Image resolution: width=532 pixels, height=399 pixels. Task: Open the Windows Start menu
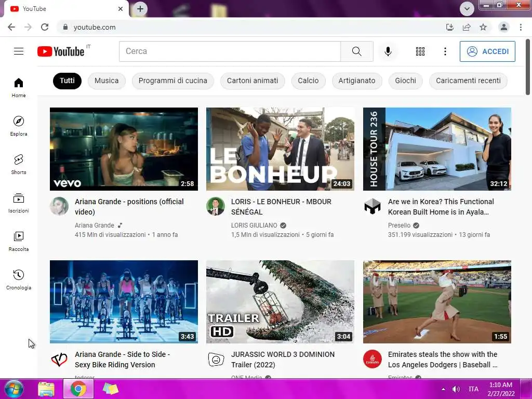[x=13, y=389]
